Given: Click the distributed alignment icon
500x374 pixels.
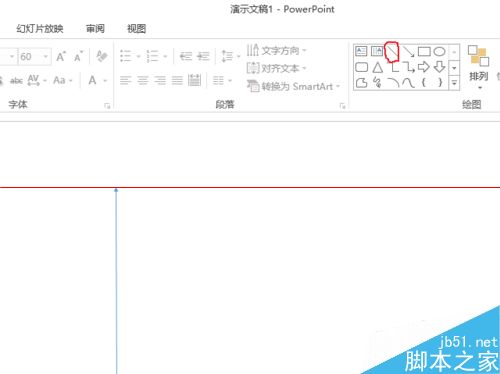Looking at the screenshot, I should click(194, 80).
